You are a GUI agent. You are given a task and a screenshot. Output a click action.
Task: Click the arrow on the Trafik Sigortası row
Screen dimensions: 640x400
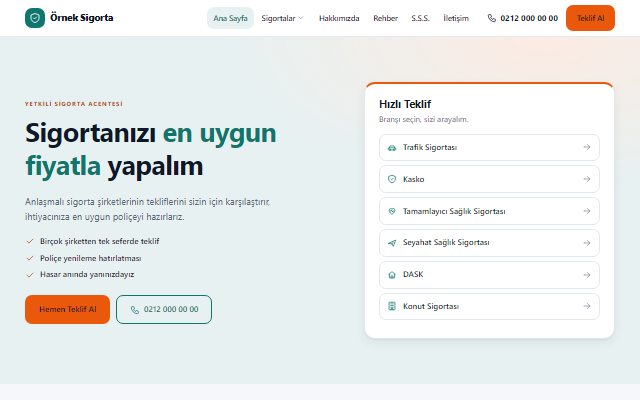click(x=587, y=147)
